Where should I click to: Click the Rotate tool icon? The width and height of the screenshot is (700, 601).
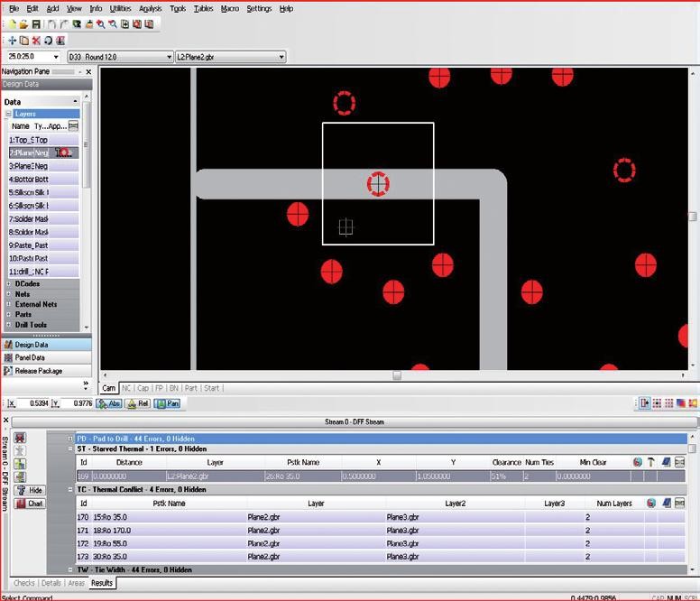[48, 41]
